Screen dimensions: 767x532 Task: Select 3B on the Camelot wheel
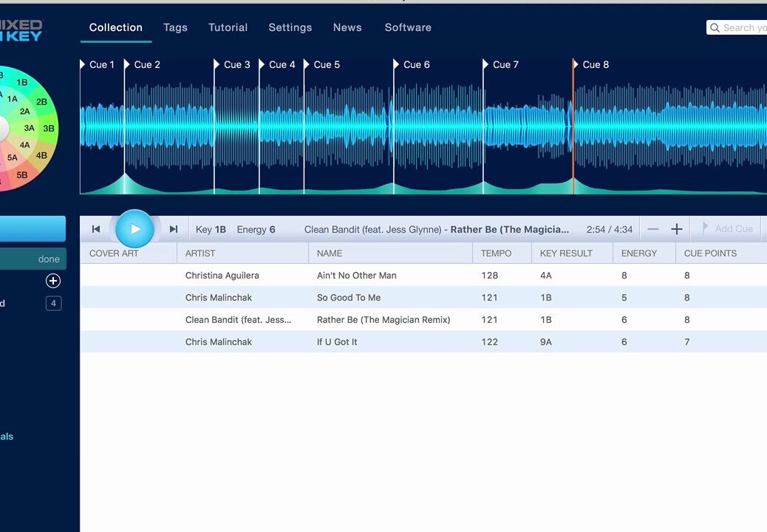pyautogui.click(x=49, y=129)
